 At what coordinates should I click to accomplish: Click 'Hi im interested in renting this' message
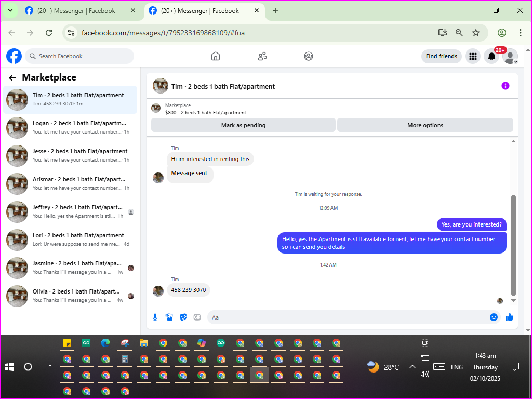click(210, 159)
